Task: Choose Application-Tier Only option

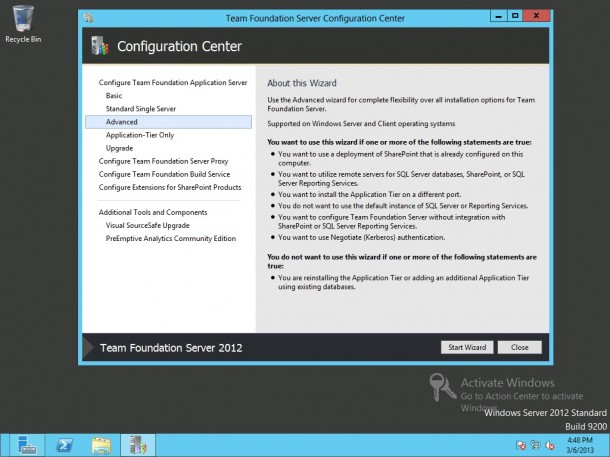Action: tap(140, 135)
